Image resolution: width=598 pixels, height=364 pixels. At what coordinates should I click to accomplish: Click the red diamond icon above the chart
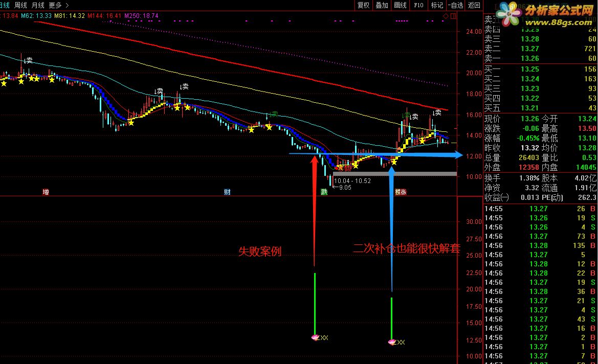click(446, 16)
